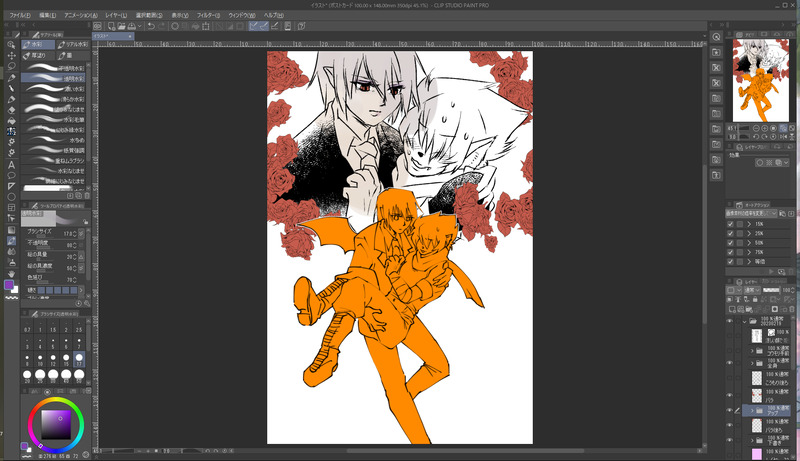
Task: Open the layer blending mode dropdown
Action: click(x=752, y=290)
